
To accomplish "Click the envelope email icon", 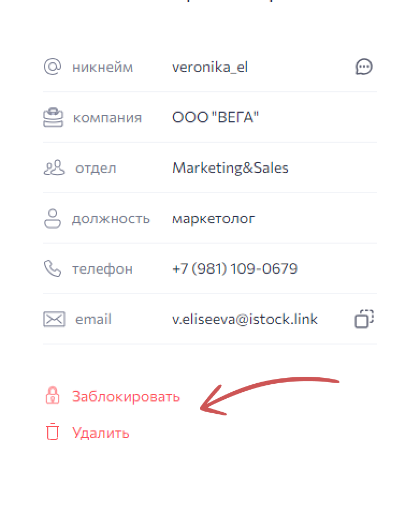I will click(54, 319).
